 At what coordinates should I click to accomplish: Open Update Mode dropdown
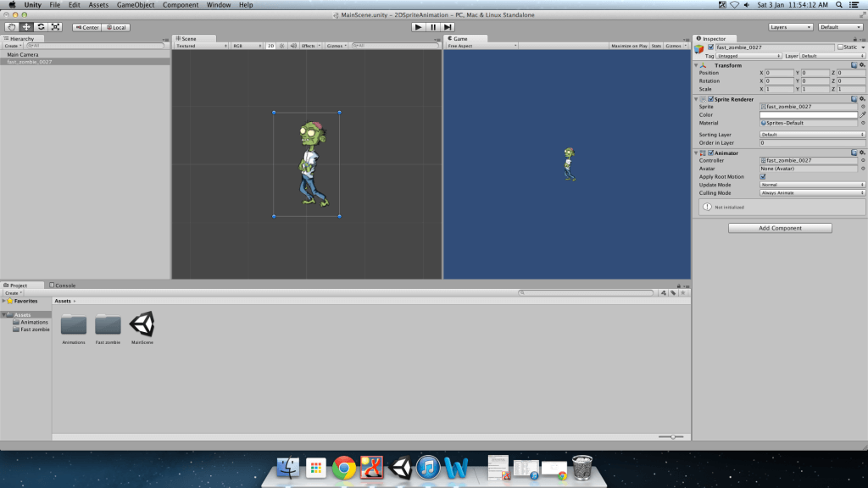(x=812, y=185)
